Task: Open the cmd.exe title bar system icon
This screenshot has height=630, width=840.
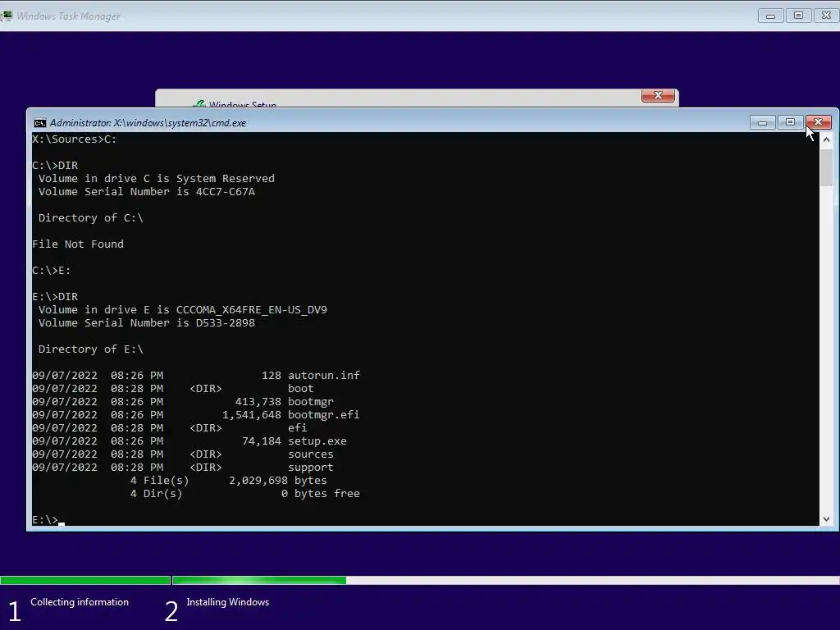Action: [x=39, y=123]
